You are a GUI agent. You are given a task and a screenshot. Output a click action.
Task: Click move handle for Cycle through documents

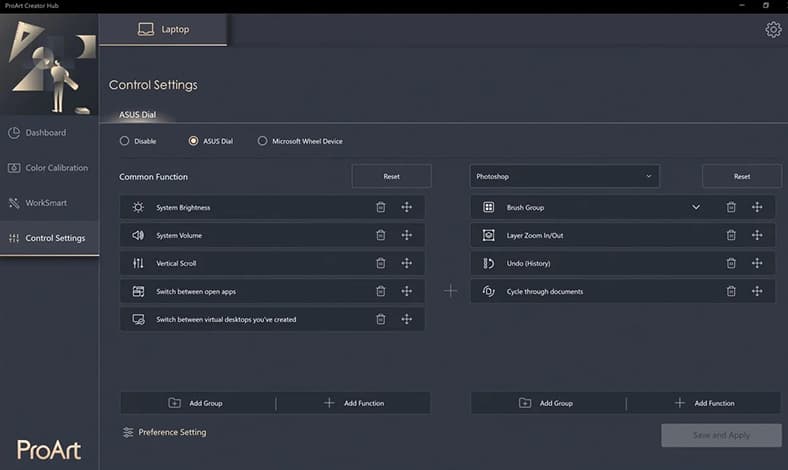tap(757, 291)
